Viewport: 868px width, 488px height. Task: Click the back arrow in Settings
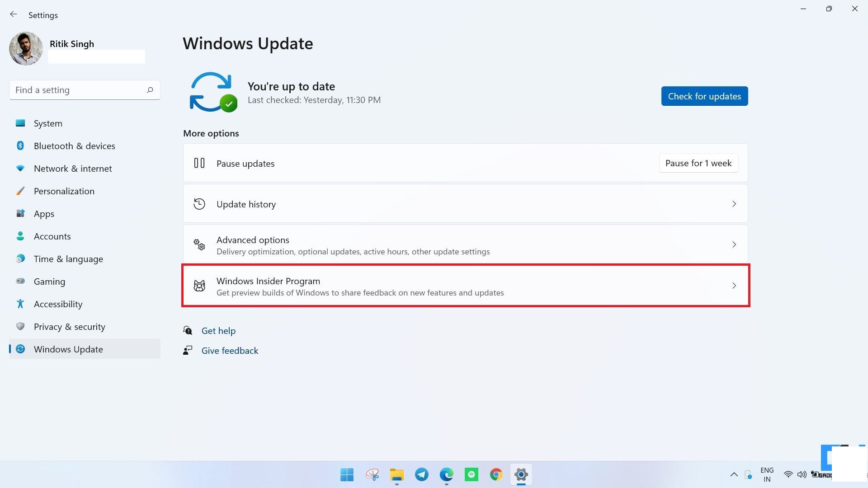[x=14, y=14]
